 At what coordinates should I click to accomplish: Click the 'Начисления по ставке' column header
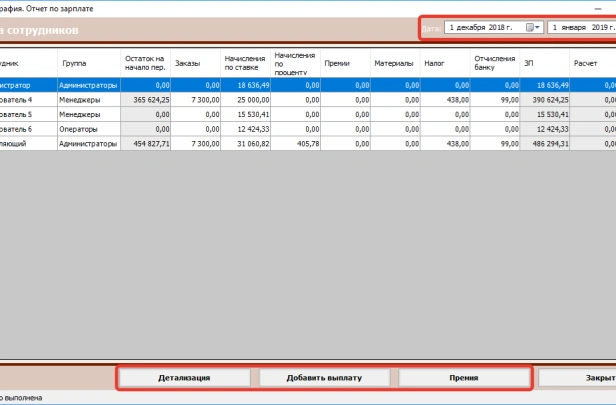tap(245, 63)
